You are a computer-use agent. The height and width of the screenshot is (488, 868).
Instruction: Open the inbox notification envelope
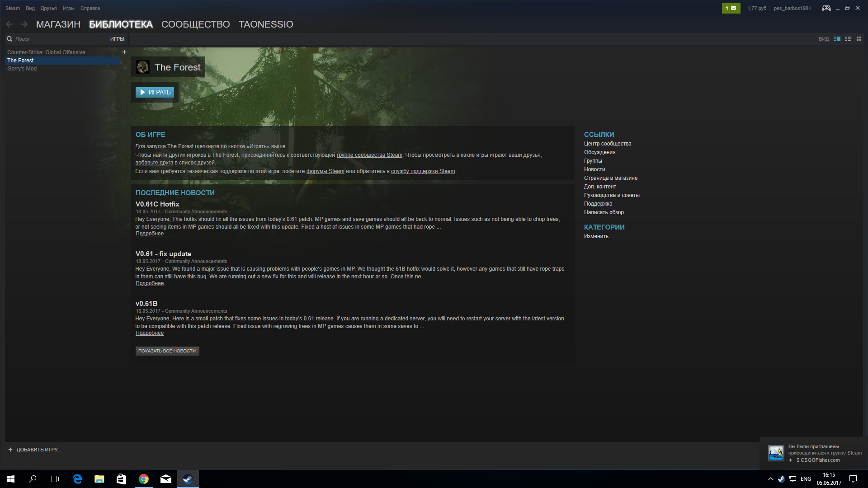(x=731, y=8)
